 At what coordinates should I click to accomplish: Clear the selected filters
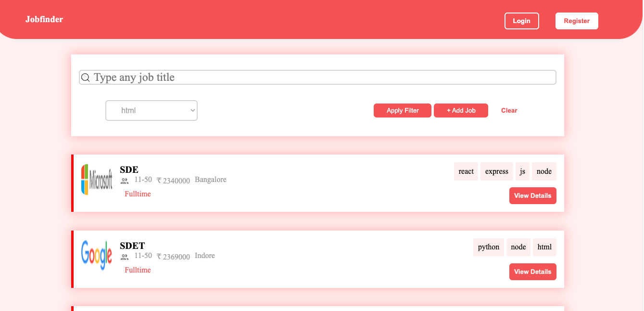[x=509, y=110]
